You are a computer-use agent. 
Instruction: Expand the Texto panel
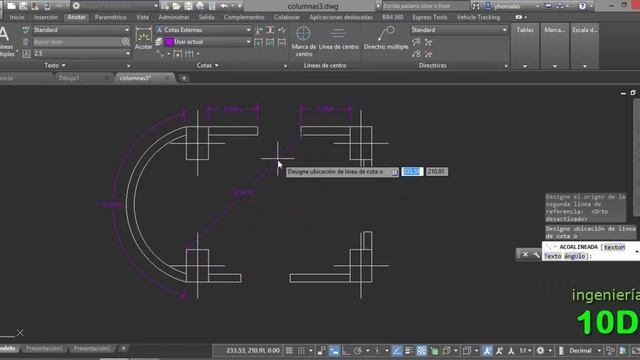tap(55, 65)
